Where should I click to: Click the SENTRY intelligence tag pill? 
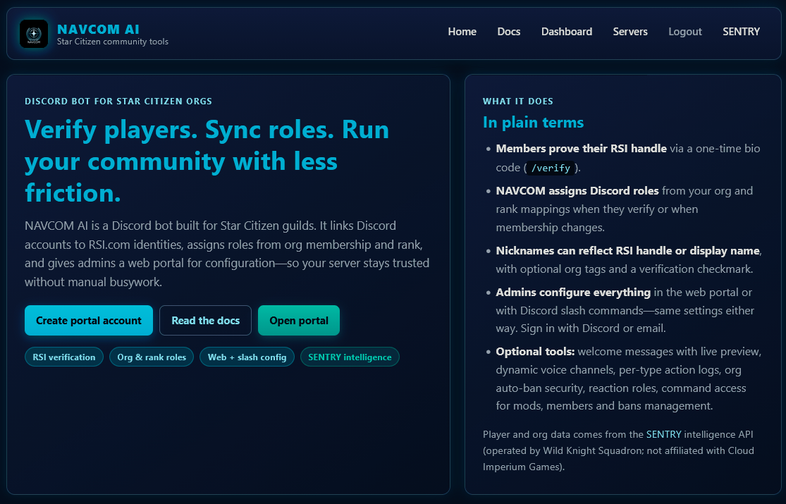(x=350, y=357)
